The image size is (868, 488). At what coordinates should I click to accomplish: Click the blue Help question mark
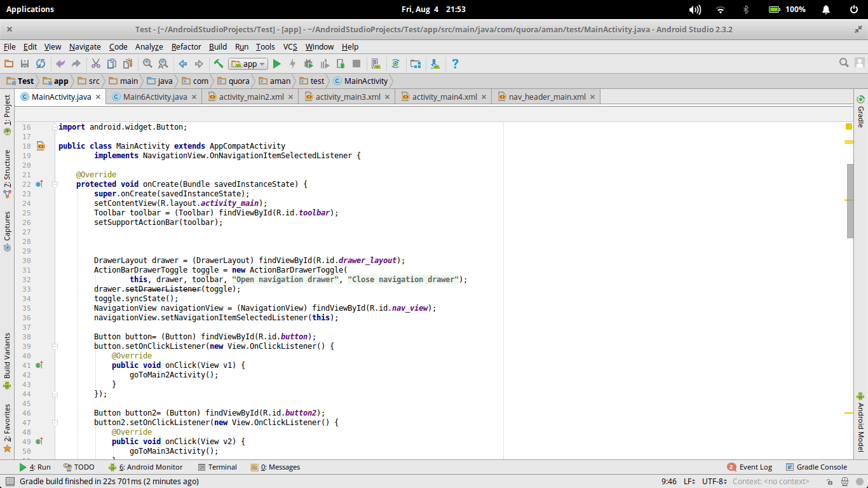pos(455,64)
